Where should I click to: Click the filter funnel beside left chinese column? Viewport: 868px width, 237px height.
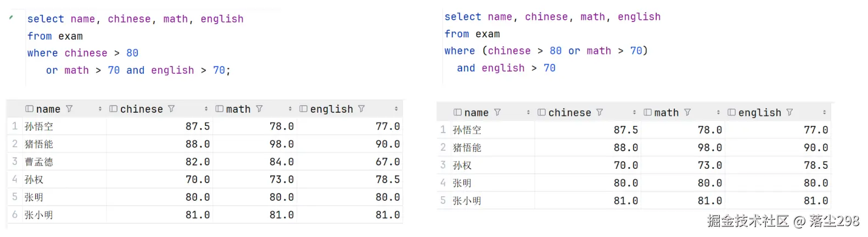[x=171, y=109]
